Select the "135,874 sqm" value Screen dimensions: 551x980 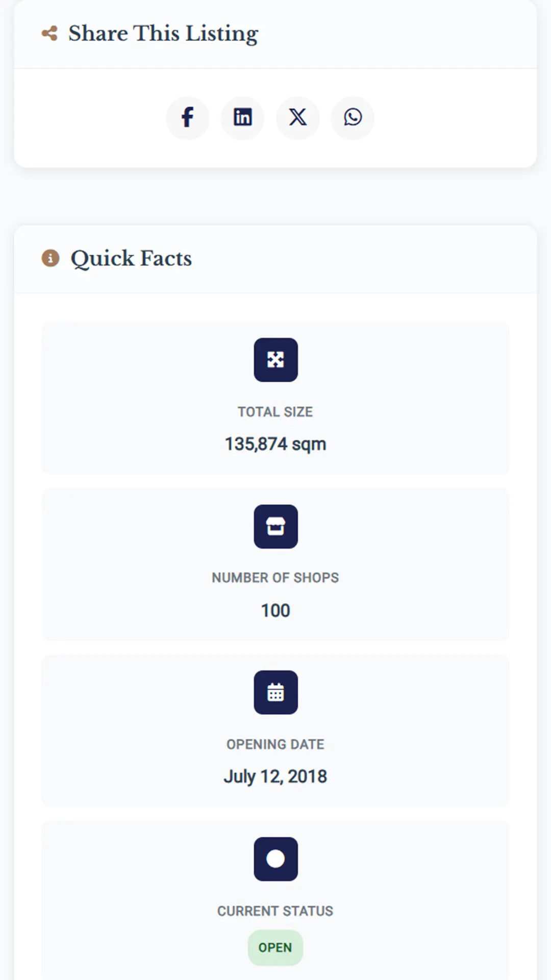(x=275, y=444)
